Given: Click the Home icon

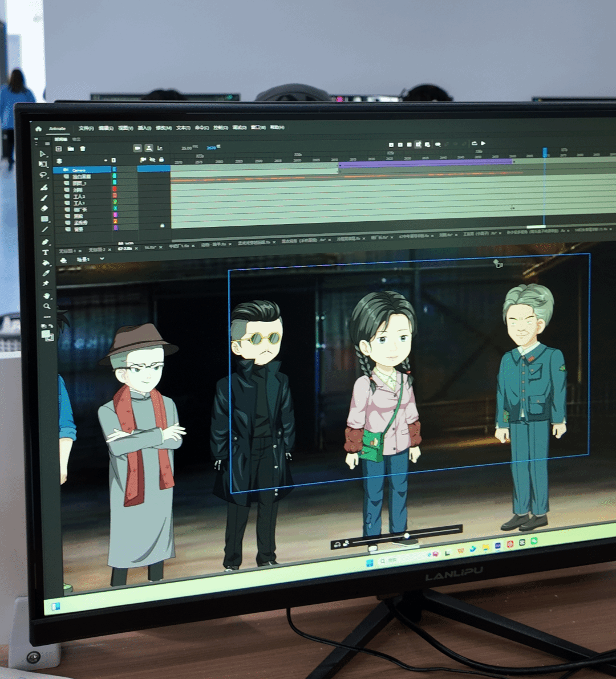Looking at the screenshot, I should point(39,129).
